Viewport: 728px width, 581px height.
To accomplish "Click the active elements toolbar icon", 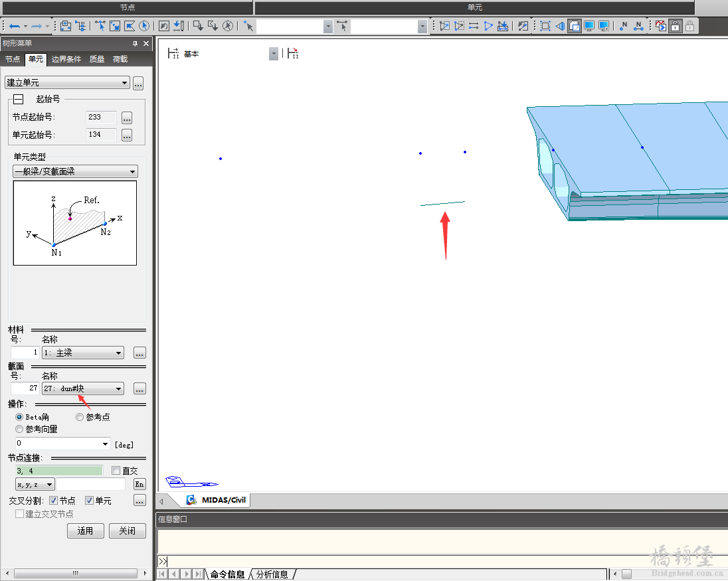I will pos(445,26).
